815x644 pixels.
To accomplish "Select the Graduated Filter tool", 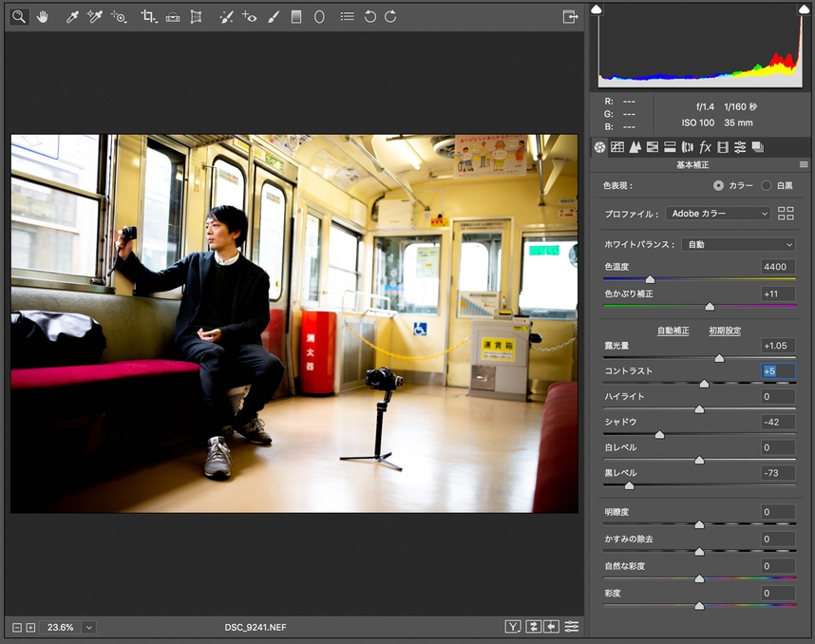I will 296,17.
